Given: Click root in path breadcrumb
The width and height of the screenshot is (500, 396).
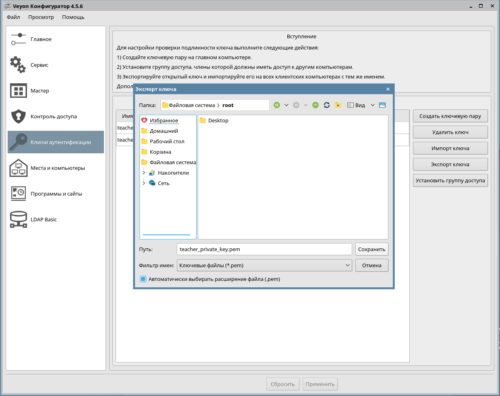Looking at the screenshot, I should (x=228, y=105).
